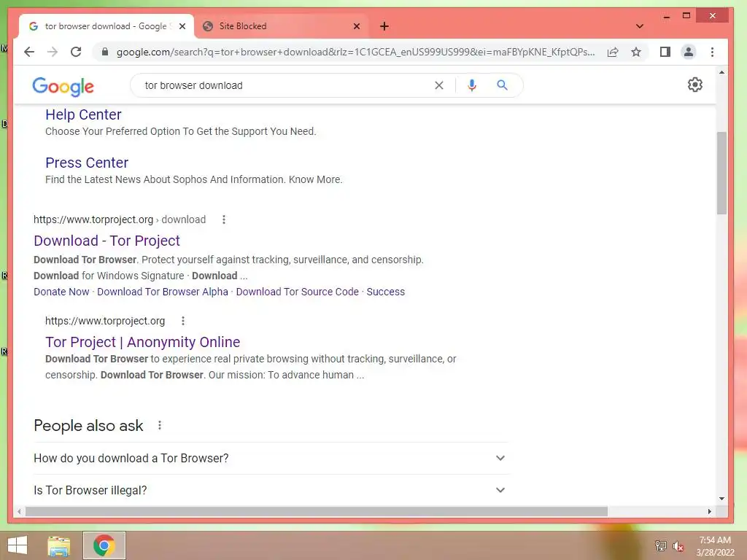This screenshot has height=560, width=747.
Task: Open a new tab
Action: pyautogui.click(x=384, y=26)
